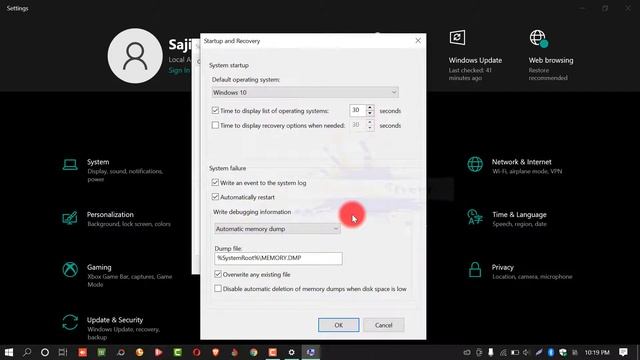
Task: Enable 'Disable automatic deletion of memory dumps'
Action: pos(218,289)
